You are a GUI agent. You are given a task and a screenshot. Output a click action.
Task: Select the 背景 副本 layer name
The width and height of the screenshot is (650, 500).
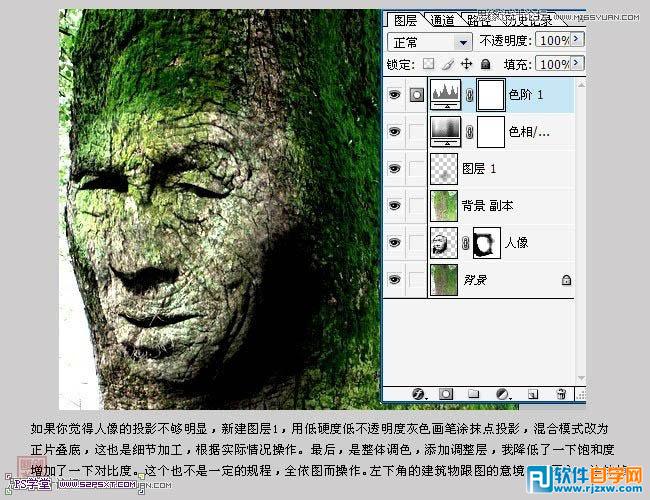488,206
